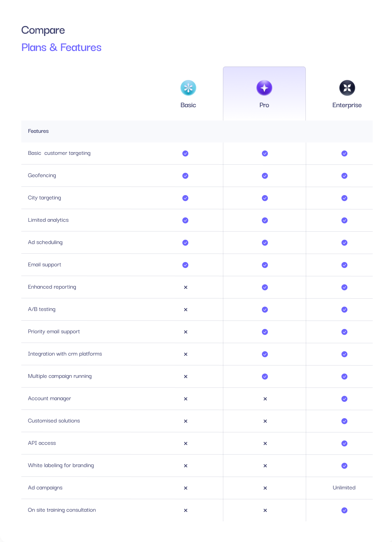This screenshot has height=542, width=392.
Task: Click Basic plan cross for A/B testing
Action: point(186,310)
